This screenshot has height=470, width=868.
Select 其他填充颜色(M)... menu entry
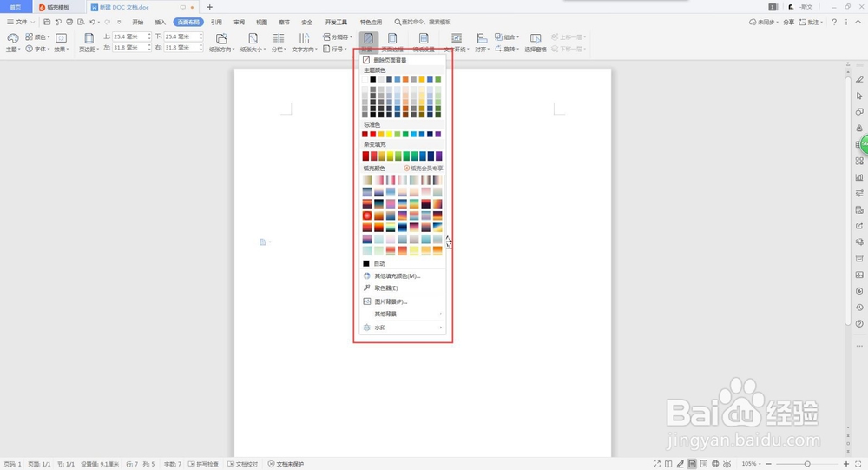point(403,276)
